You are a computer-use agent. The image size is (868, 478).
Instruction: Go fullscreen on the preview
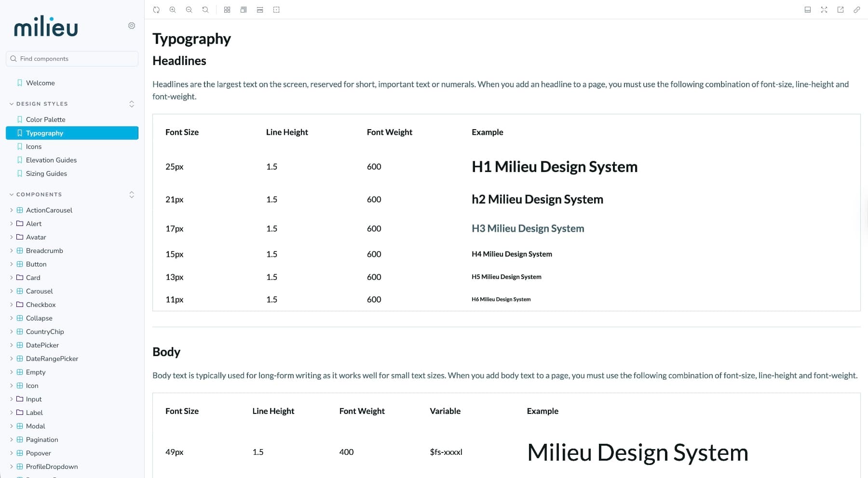(x=824, y=9)
